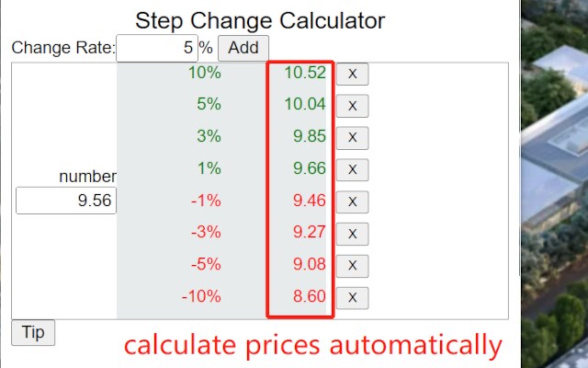Remove the 10% row with X
Viewport: 588px width, 368px height.
(352, 74)
